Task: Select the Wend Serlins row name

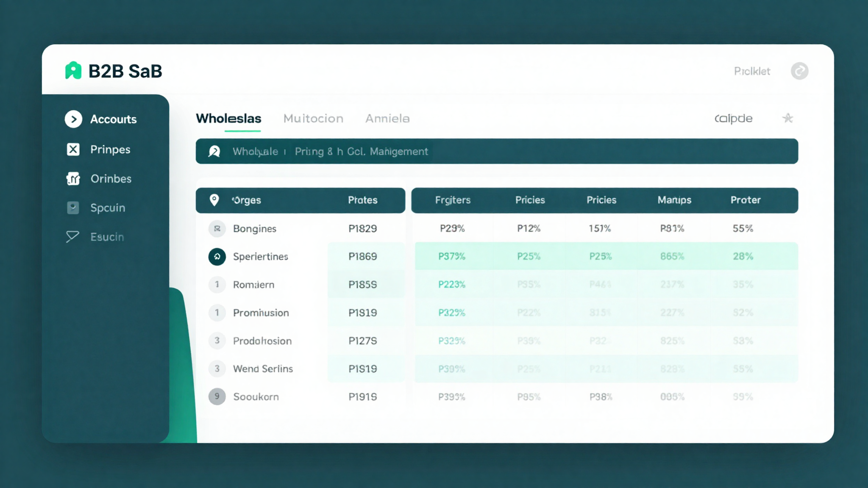Action: pyautogui.click(x=263, y=369)
